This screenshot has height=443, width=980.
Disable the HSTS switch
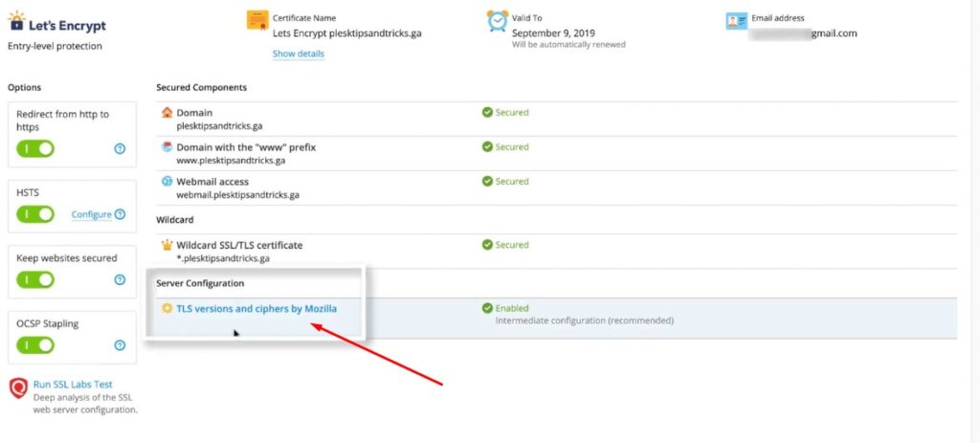35,214
